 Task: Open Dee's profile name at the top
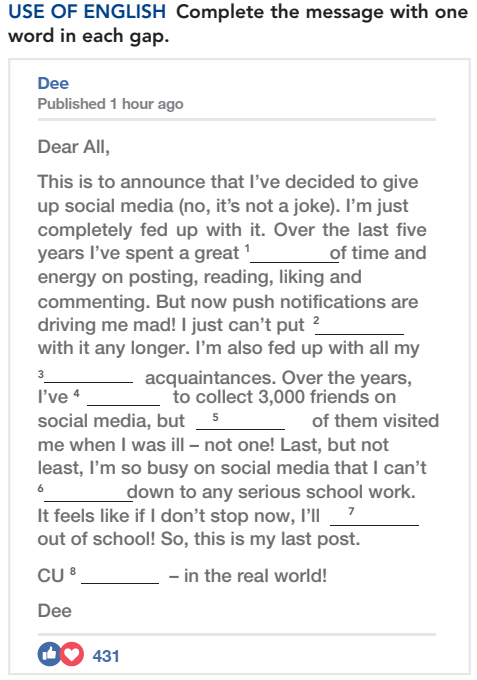(53, 83)
